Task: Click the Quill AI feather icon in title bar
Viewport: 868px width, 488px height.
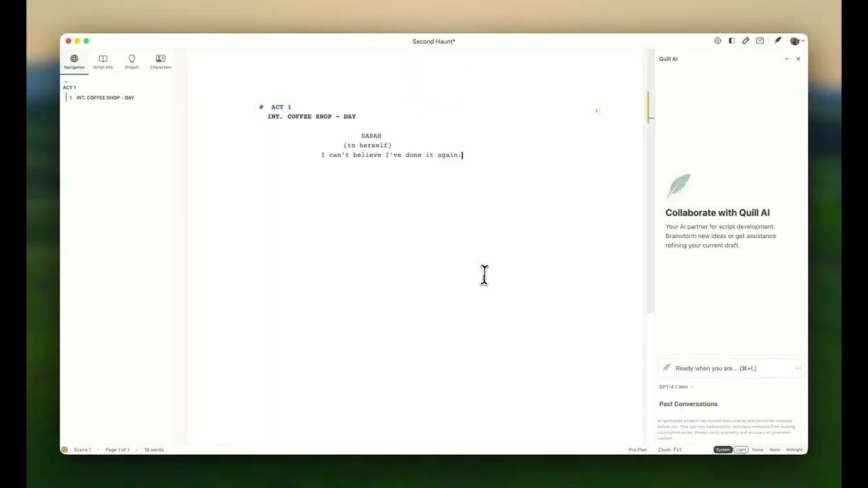Action: 778,41
